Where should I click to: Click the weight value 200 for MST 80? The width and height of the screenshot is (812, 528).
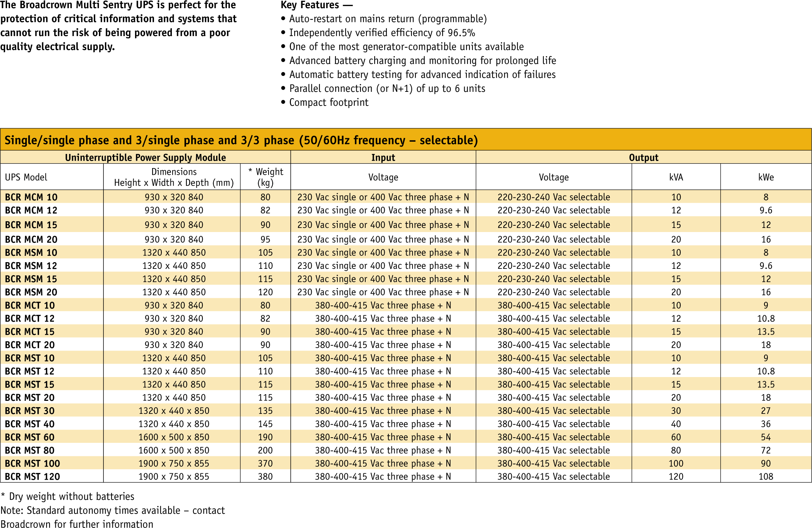click(266, 451)
